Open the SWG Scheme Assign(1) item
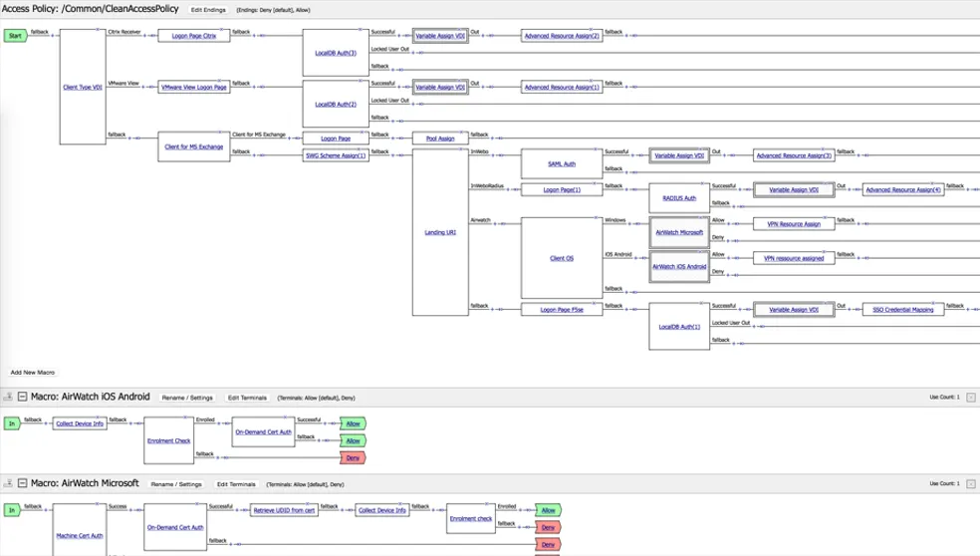This screenshot has height=556, width=980. point(336,155)
